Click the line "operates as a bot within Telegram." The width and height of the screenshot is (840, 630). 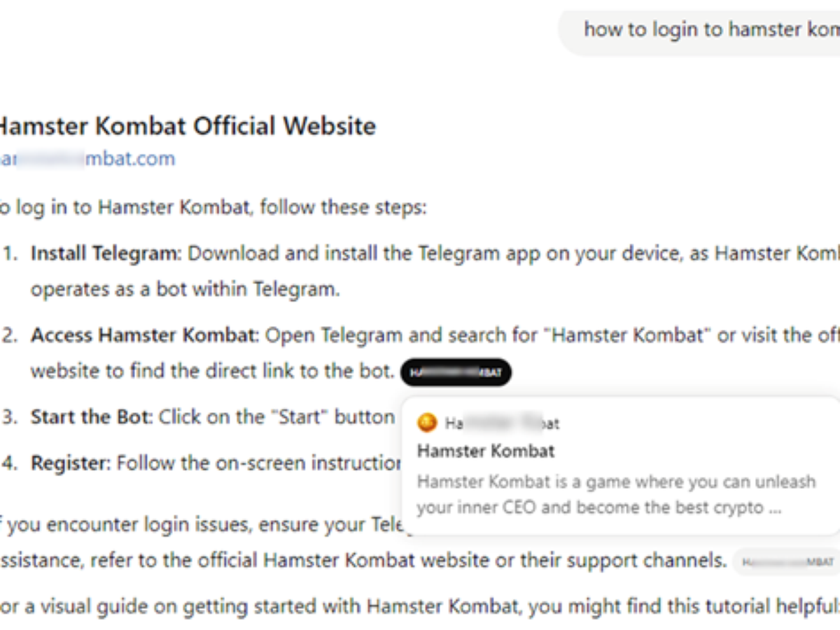185,290
